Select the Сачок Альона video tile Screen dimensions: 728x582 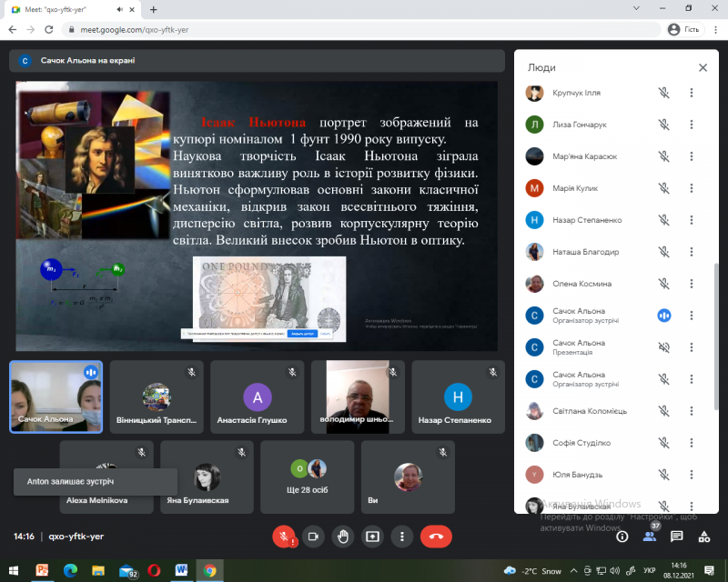pyautogui.click(x=56, y=396)
